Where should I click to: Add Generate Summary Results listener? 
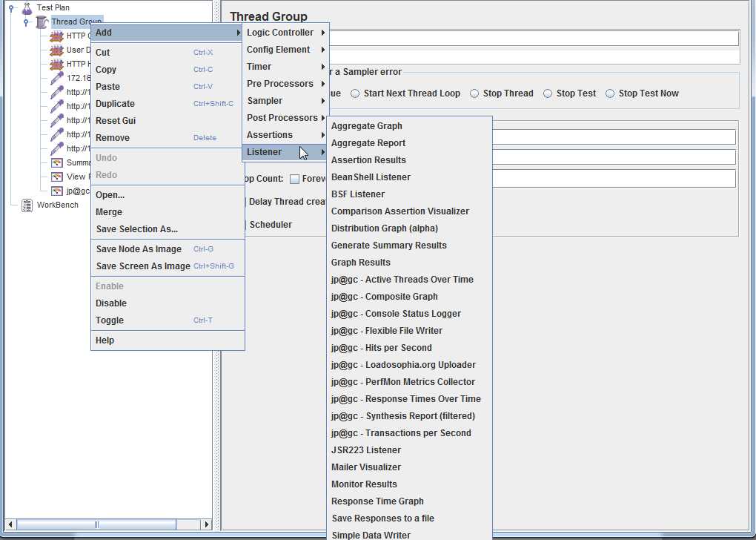click(409, 245)
